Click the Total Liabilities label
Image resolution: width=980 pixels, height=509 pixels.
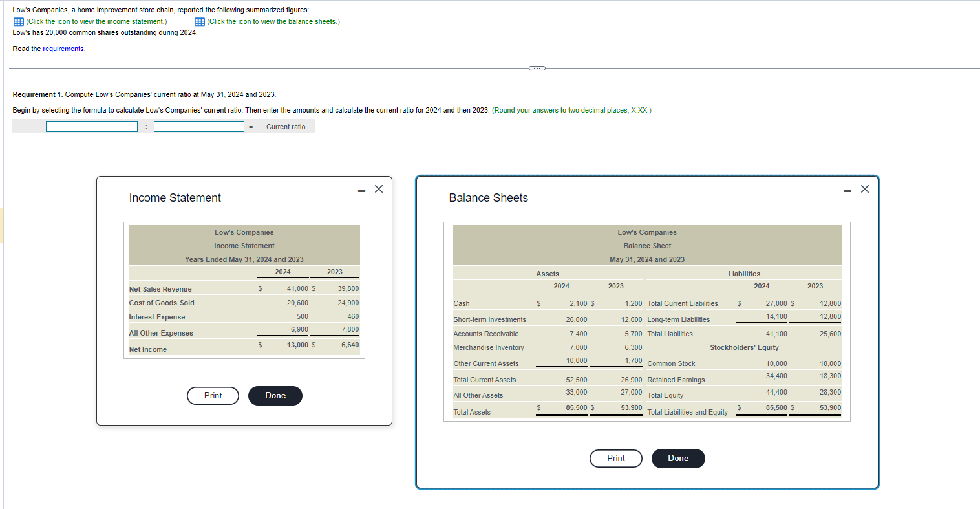670,334
